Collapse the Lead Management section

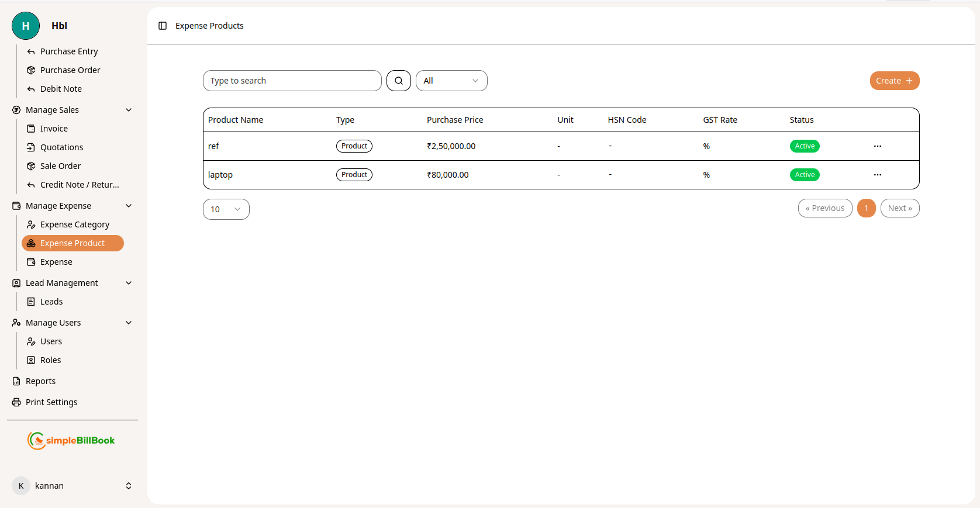tap(129, 283)
